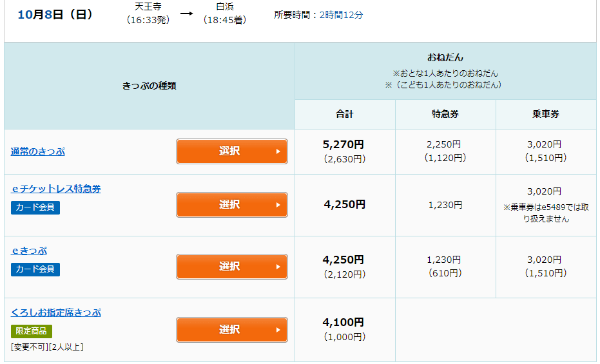This screenshot has height=364, width=600.
Task: Follow the eきっぷ link
Action: coord(29,251)
